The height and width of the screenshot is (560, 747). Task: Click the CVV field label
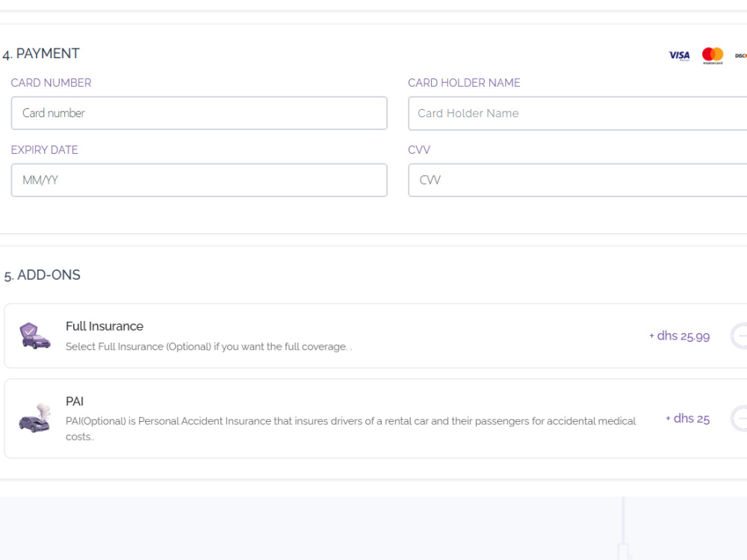(x=419, y=150)
